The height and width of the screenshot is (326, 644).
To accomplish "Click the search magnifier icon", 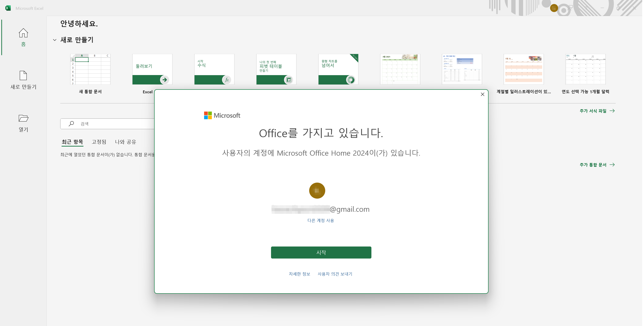I will click(71, 123).
